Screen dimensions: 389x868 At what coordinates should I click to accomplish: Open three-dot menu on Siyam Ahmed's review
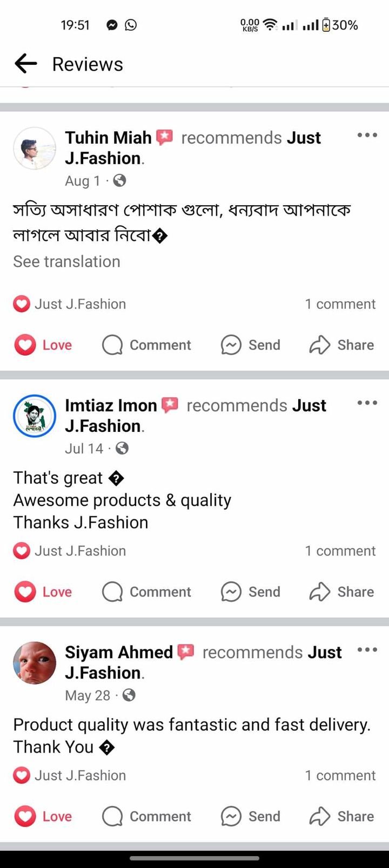[x=367, y=650]
